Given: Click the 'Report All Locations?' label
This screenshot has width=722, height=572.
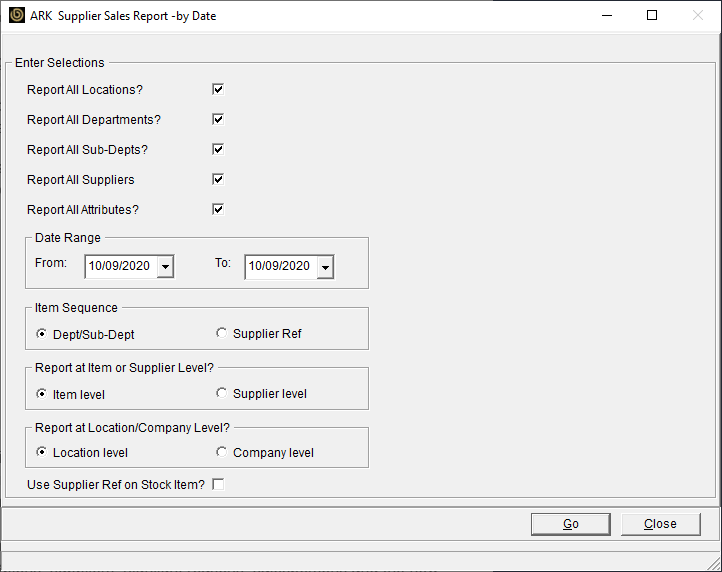Looking at the screenshot, I should coord(85,90).
